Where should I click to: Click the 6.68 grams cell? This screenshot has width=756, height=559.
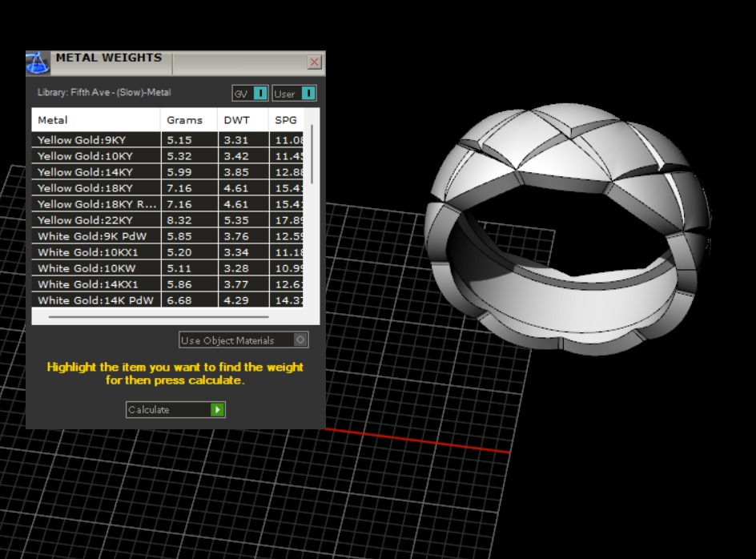(189, 300)
